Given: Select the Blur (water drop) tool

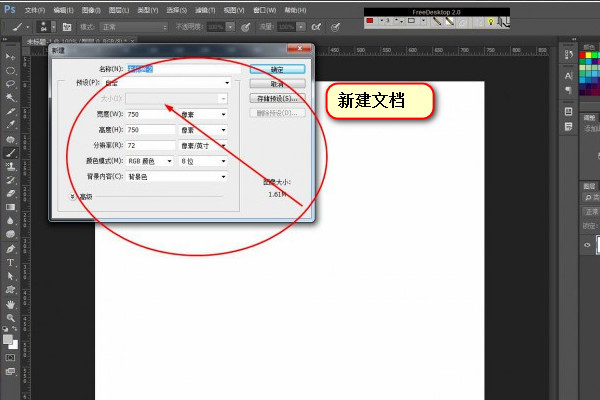Looking at the screenshot, I should [10, 221].
